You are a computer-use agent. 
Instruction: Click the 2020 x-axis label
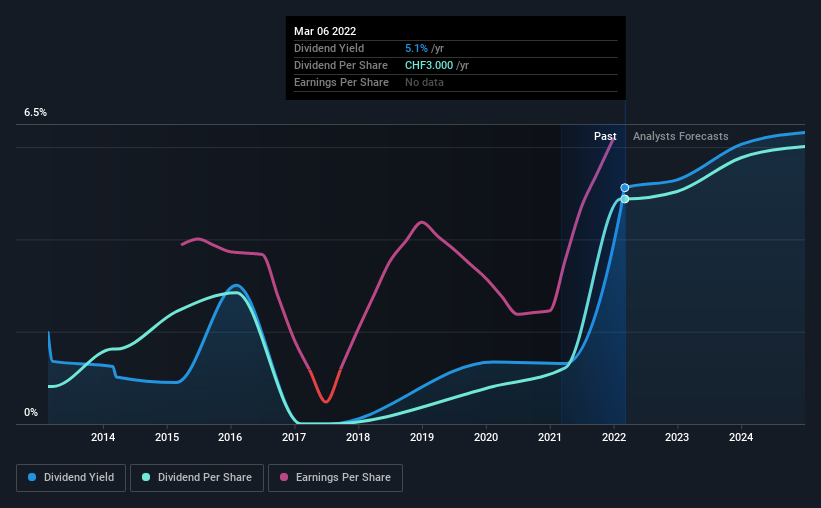point(486,437)
